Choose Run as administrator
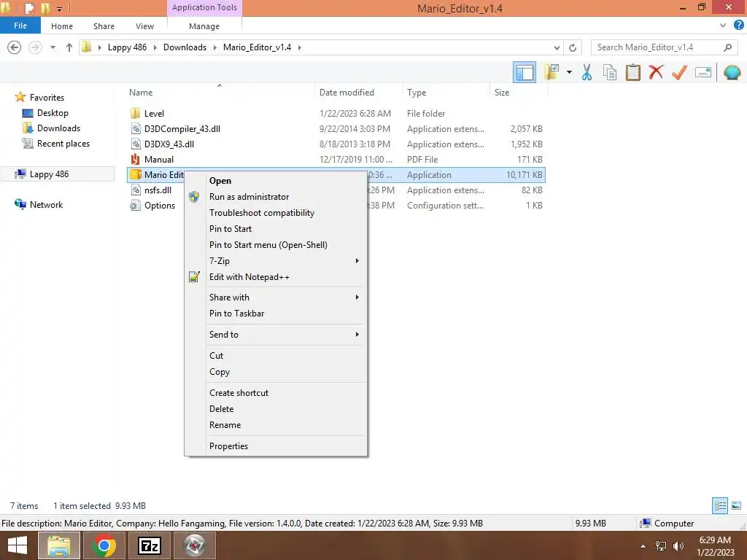 276,197
